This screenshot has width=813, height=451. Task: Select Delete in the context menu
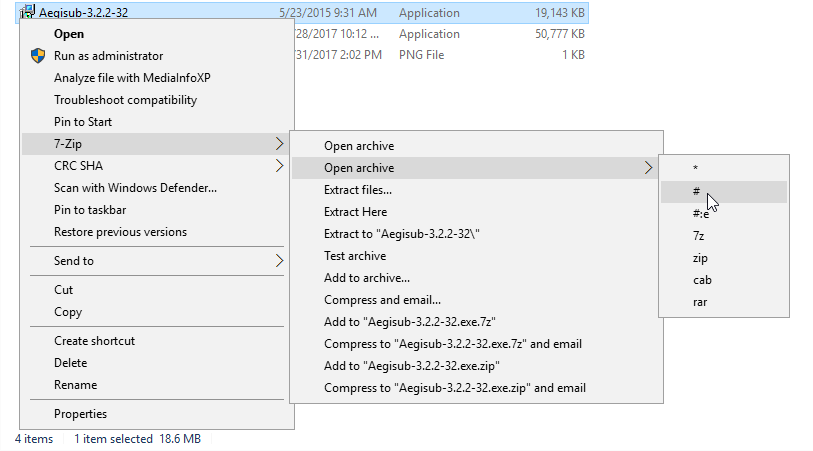[x=71, y=363]
